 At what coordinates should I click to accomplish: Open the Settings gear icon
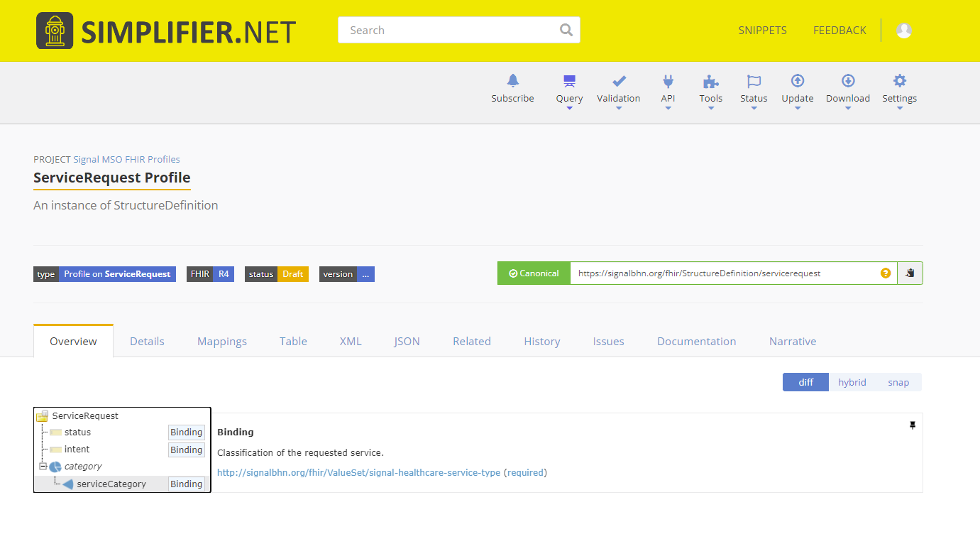point(899,81)
